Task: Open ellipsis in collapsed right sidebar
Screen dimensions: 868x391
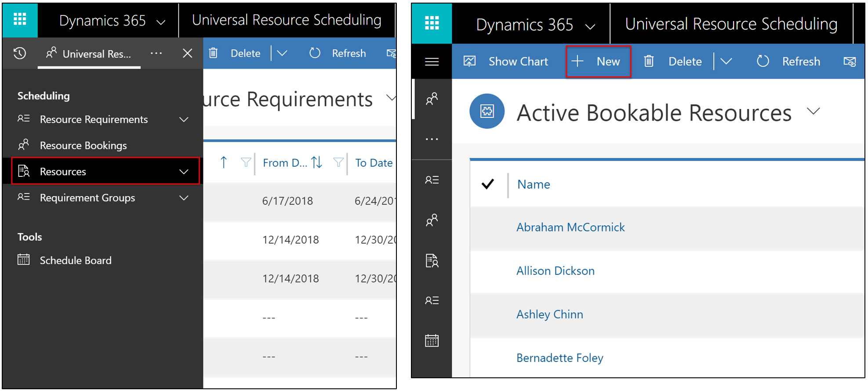Action: [x=432, y=139]
